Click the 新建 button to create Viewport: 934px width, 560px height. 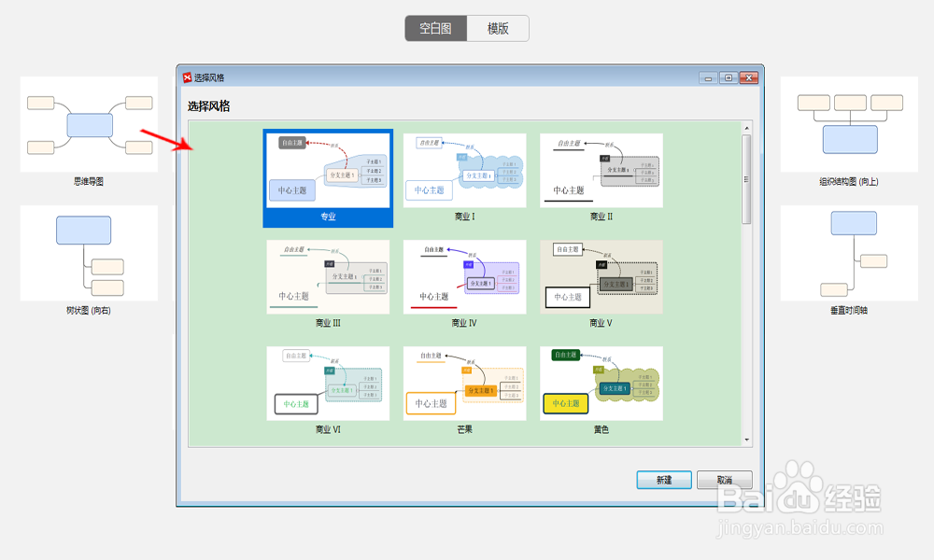(x=664, y=479)
